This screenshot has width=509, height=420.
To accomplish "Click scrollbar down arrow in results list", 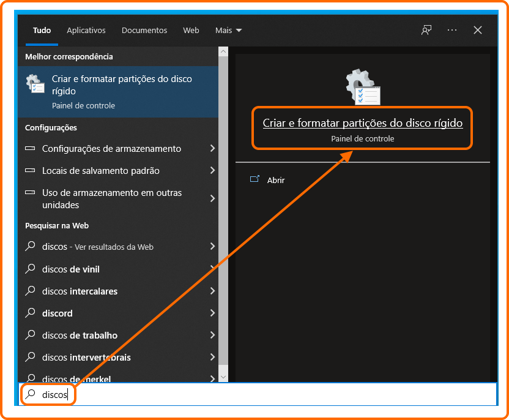I will (223, 377).
